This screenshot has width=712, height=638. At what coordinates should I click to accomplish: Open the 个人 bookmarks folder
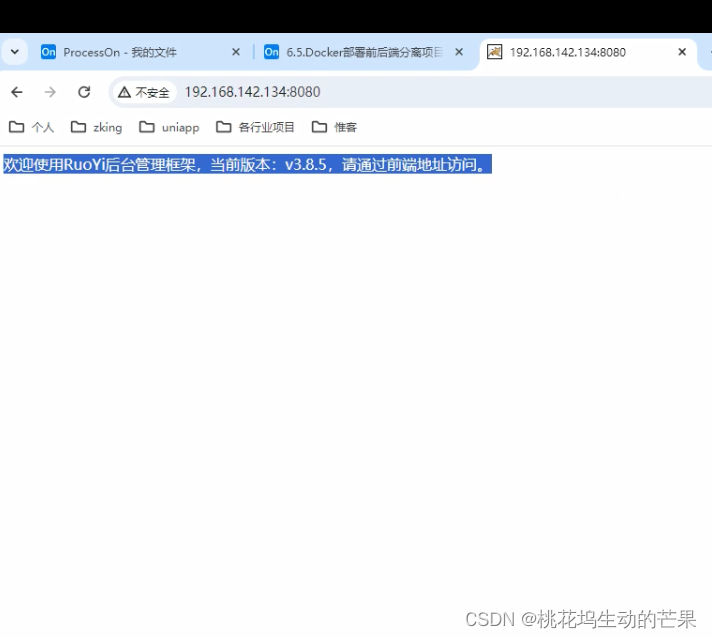point(32,127)
